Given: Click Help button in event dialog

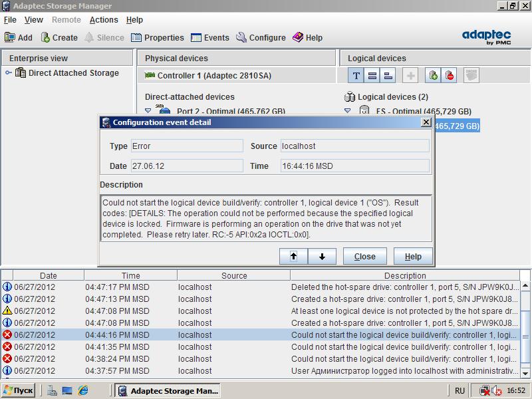Looking at the screenshot, I should 413,257.
